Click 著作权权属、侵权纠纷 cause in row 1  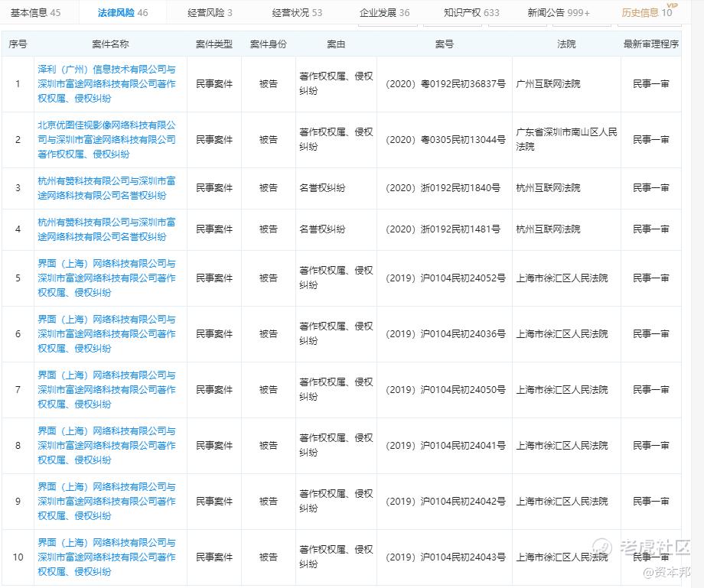(x=336, y=84)
